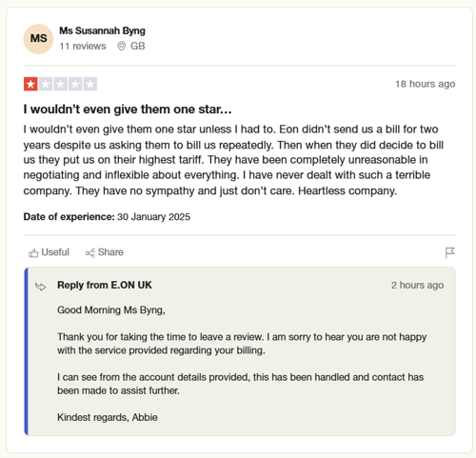
Task: Click the MS avatar circle
Action: tap(38, 39)
